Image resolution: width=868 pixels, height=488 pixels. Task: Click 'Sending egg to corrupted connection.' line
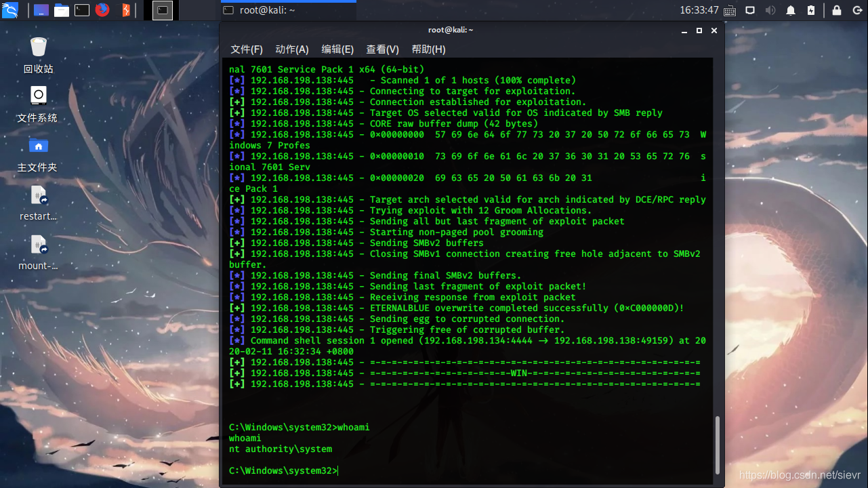(397, 319)
